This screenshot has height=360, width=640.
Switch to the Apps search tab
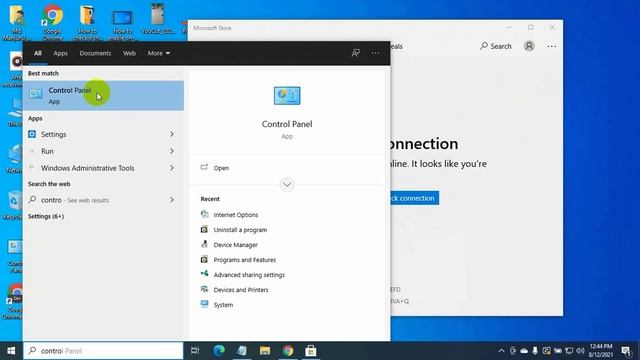click(60, 53)
